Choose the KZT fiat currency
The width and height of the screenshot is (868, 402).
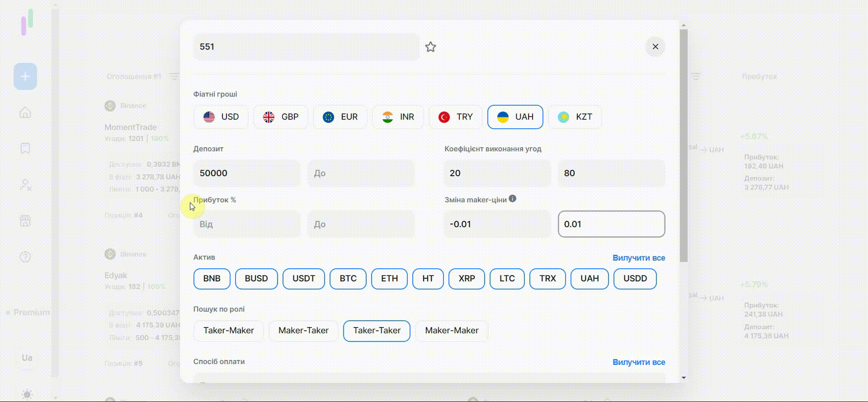tap(575, 117)
